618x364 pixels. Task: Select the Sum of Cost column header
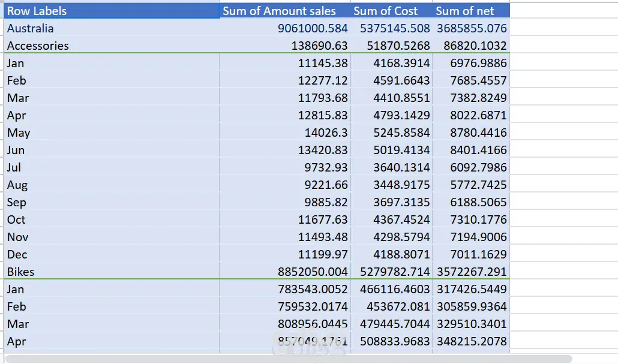click(x=385, y=11)
